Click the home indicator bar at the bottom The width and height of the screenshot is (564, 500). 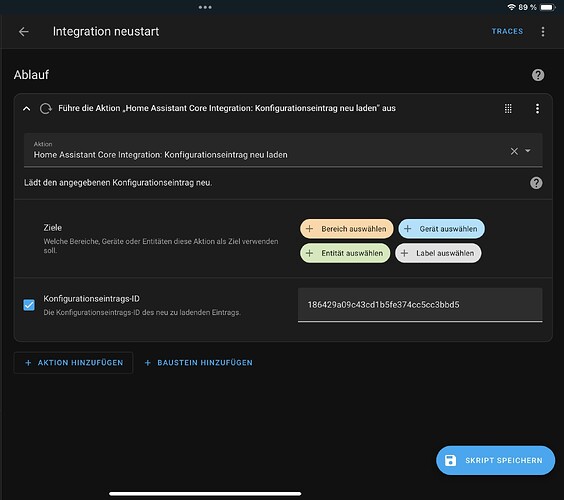[205, 494]
